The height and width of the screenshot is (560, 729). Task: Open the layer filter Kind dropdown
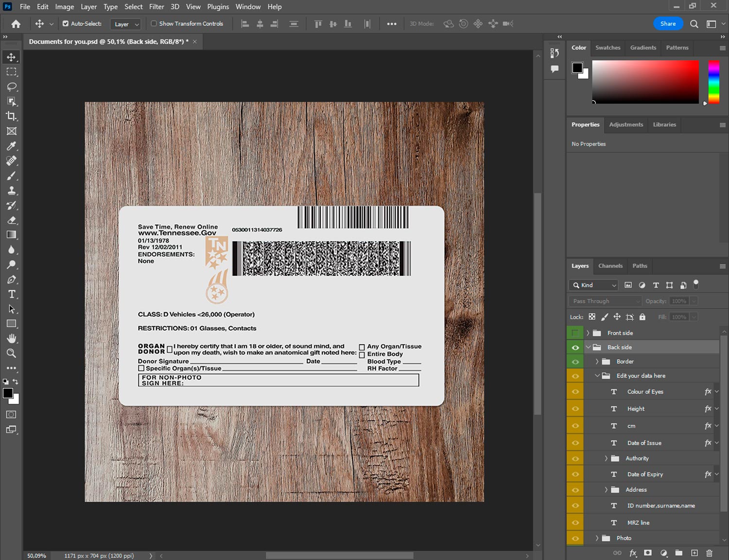tap(593, 285)
